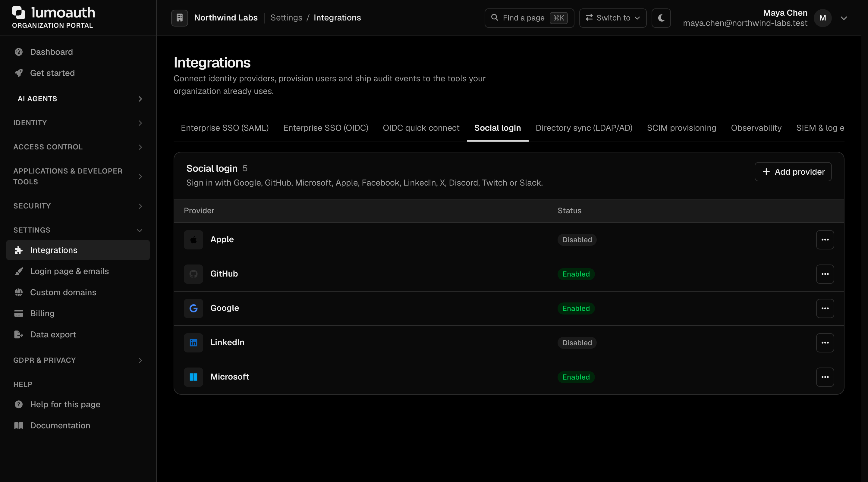Click the Add provider button

tap(793, 172)
